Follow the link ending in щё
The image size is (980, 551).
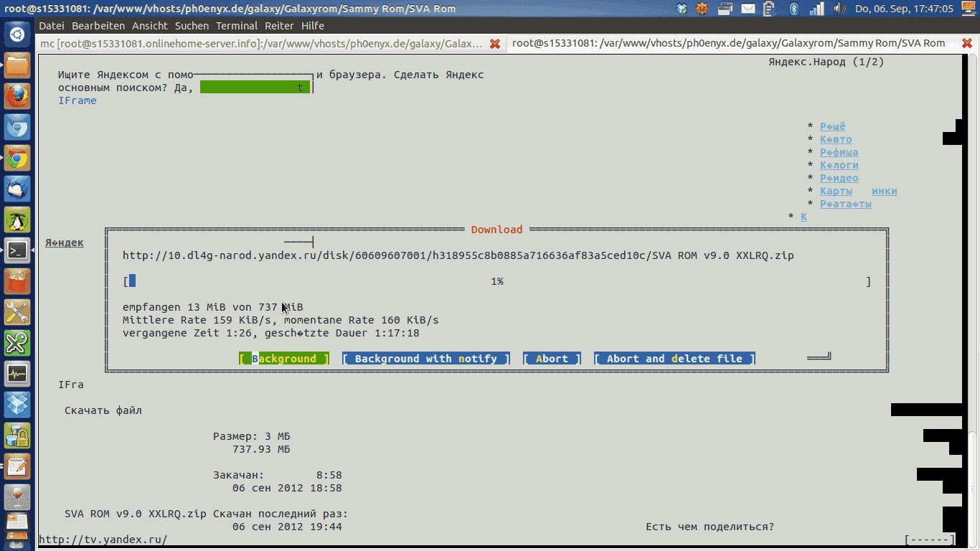pos(833,126)
